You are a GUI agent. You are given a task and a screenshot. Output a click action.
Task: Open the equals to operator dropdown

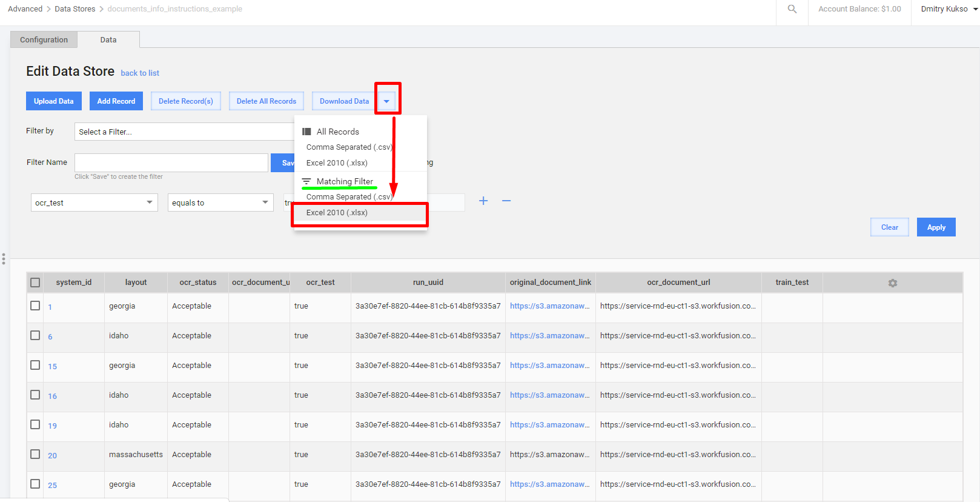tap(220, 202)
